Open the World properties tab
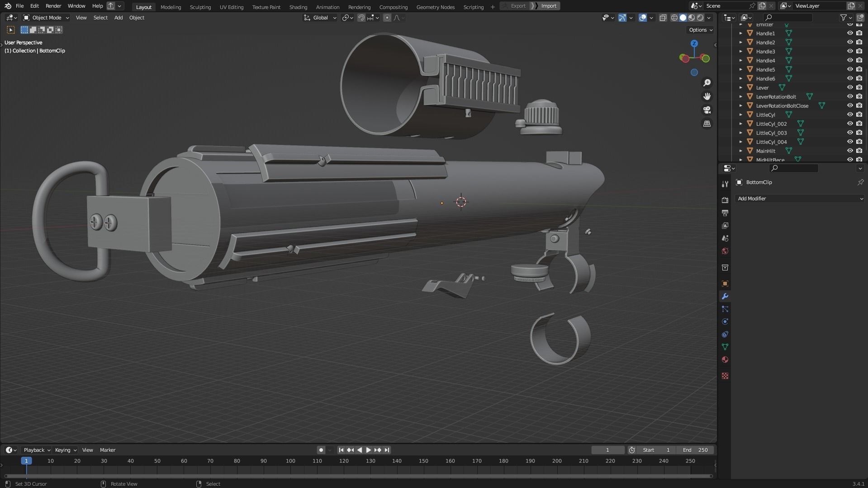868x488 pixels. pyautogui.click(x=725, y=251)
